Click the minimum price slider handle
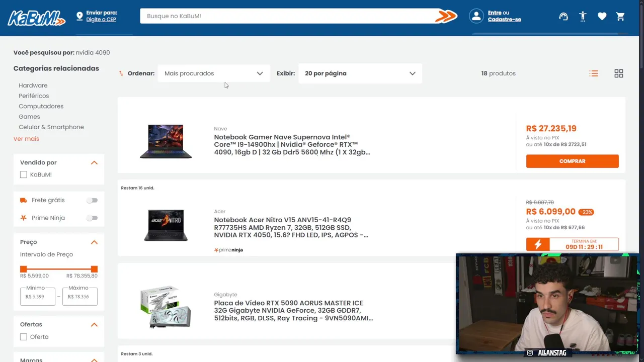The image size is (644, 362). 23,269
